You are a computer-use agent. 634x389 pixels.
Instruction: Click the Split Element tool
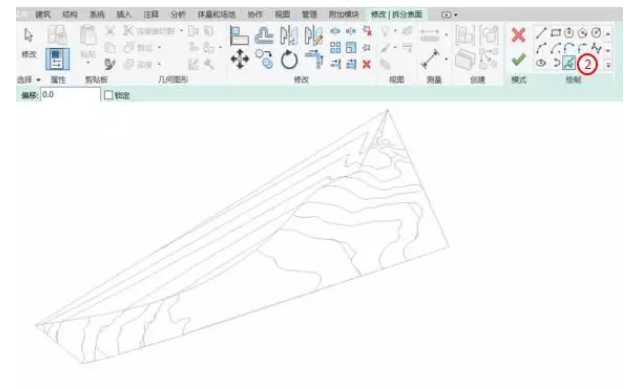[335, 31]
